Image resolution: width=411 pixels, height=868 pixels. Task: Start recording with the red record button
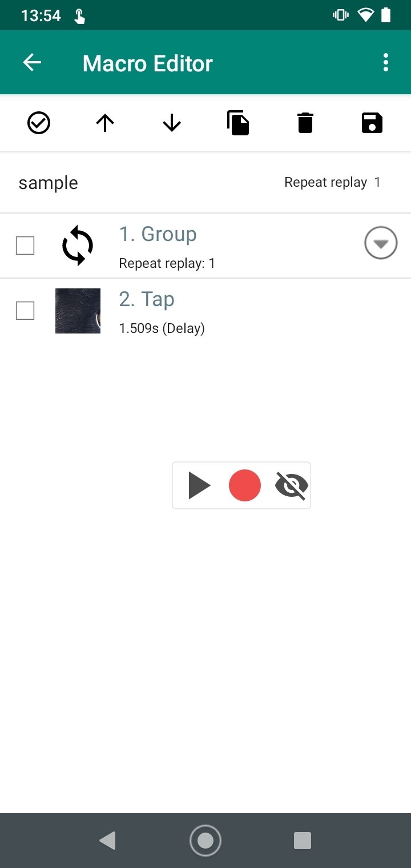coord(245,485)
